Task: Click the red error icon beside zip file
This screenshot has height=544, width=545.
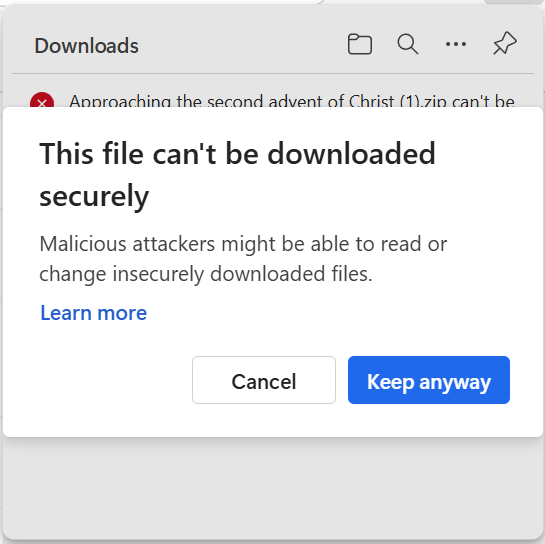Action: (x=42, y=101)
